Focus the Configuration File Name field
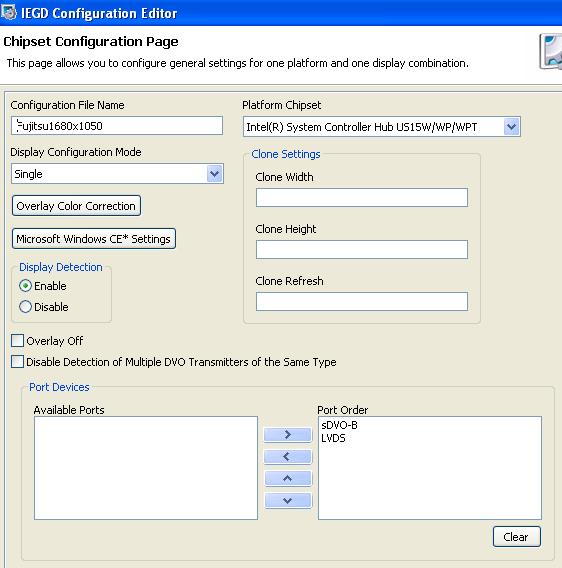The width and height of the screenshot is (562, 568). tap(117, 126)
